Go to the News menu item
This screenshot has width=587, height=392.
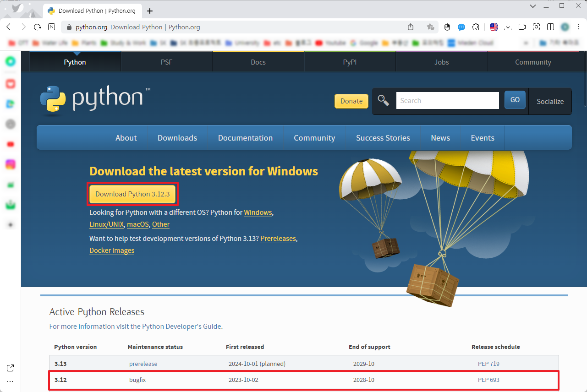click(x=440, y=138)
